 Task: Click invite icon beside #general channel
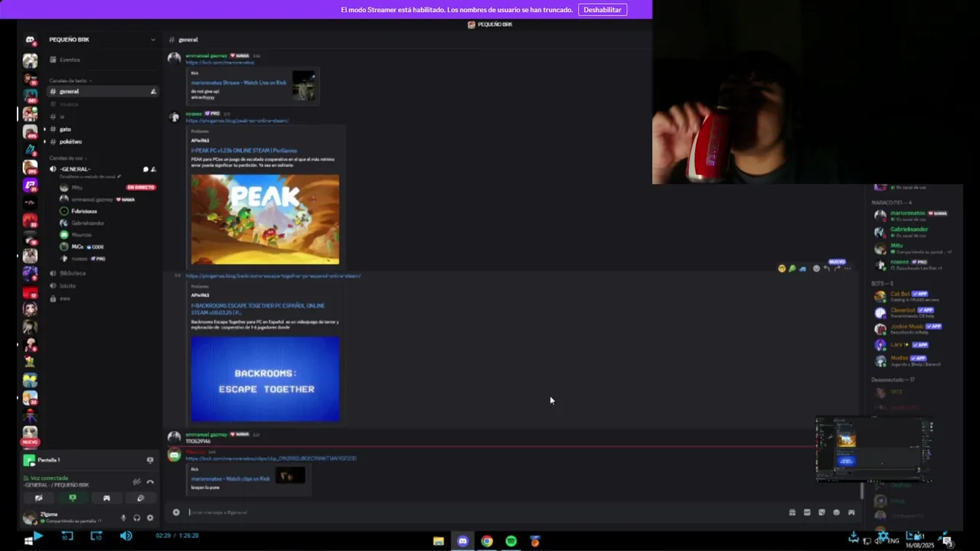pyautogui.click(x=153, y=92)
